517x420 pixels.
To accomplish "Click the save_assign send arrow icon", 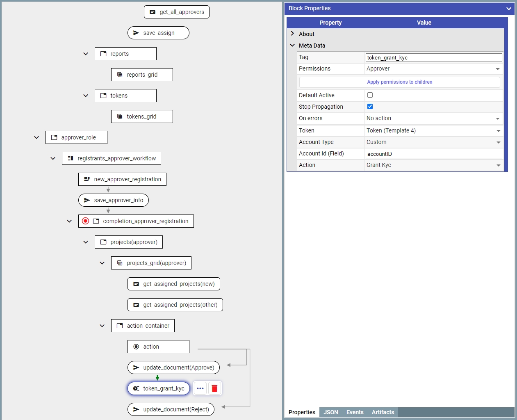I will point(136,33).
